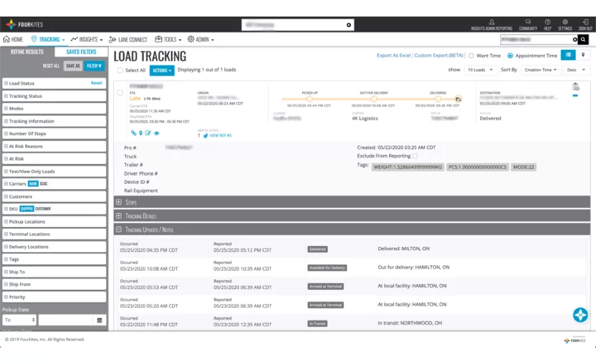
Task: Click the link chain icon under ETA
Action: pos(133,133)
